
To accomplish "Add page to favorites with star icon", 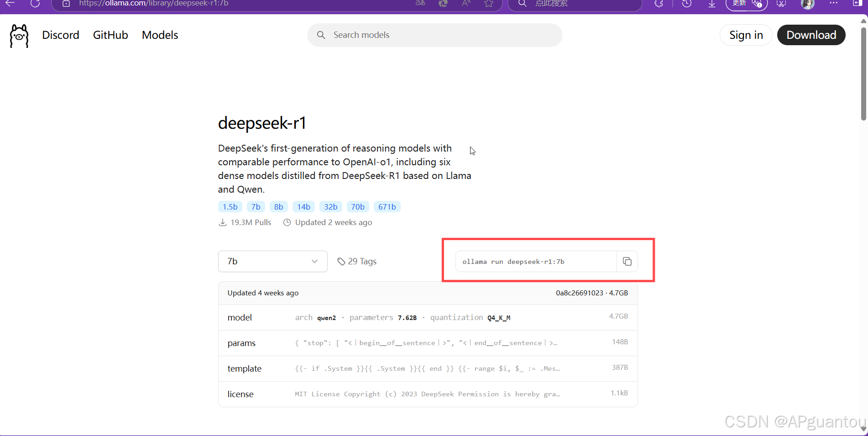I will coord(489,3).
